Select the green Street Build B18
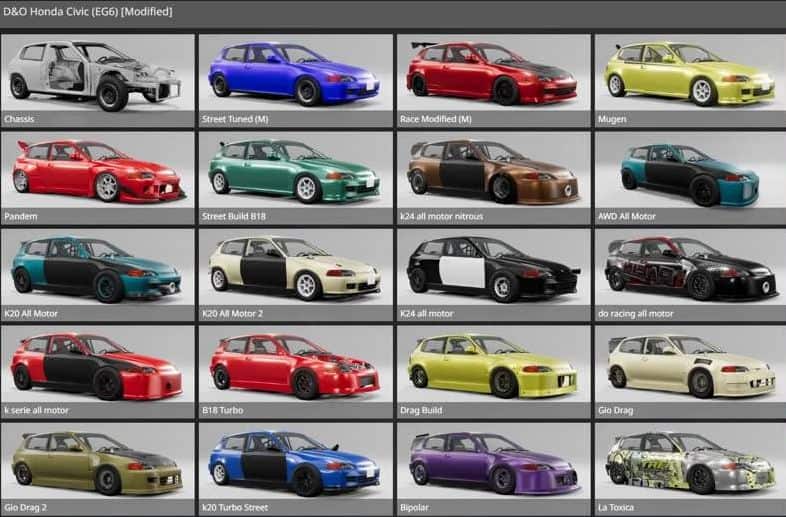786x517 pixels. coord(295,173)
